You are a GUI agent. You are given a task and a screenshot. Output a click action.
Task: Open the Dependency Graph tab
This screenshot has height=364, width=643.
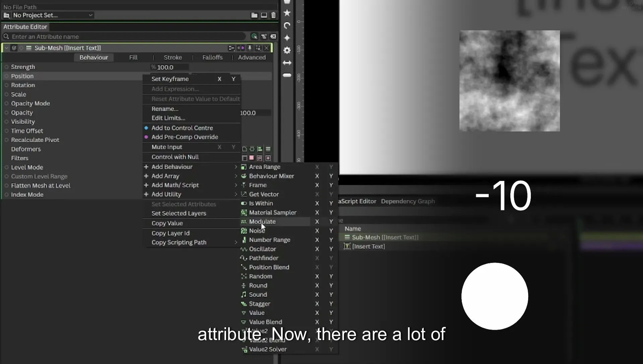408,201
